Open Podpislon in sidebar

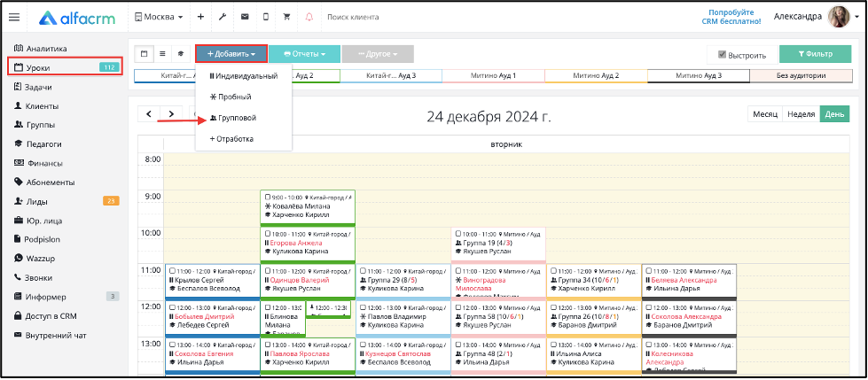click(x=36, y=239)
